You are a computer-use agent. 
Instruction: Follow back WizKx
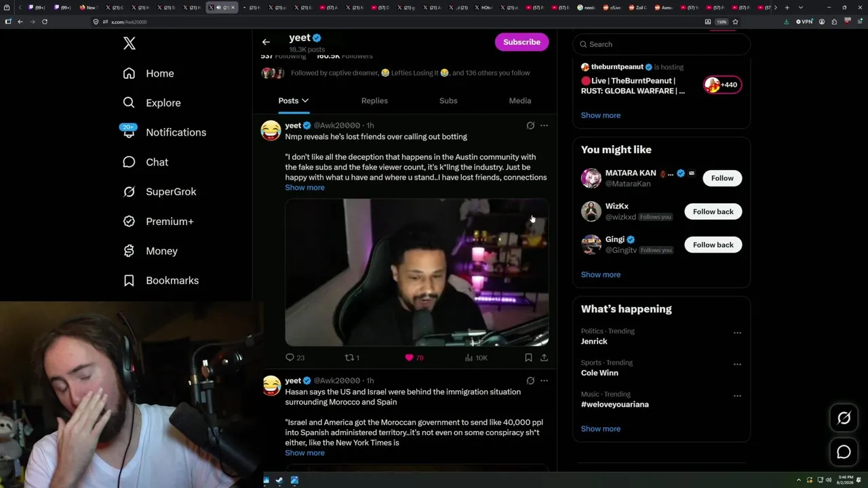click(713, 211)
